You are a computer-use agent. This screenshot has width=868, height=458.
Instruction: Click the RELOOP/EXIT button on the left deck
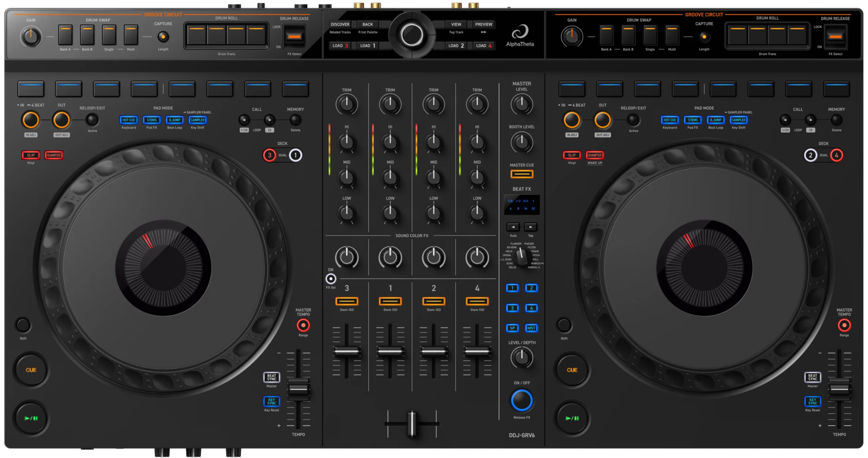92,119
